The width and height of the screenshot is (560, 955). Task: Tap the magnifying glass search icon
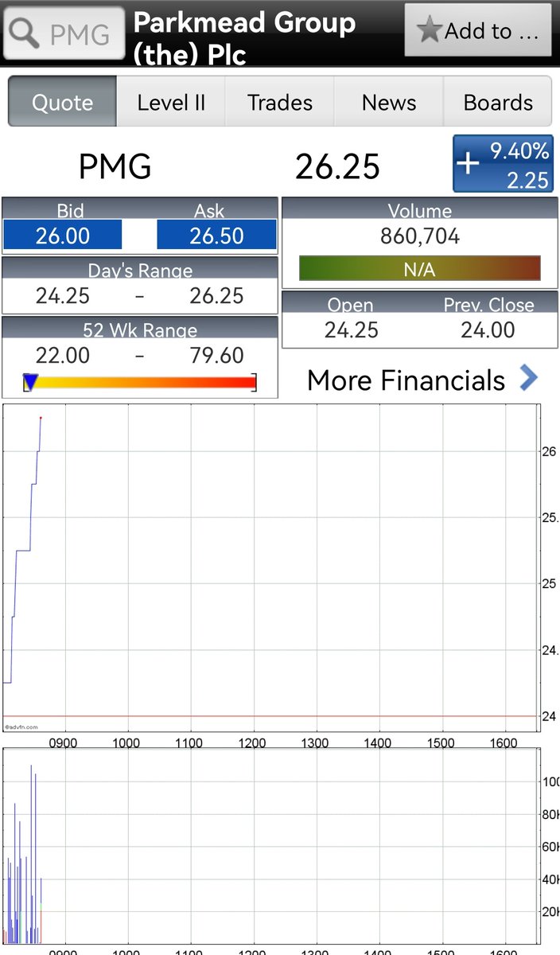click(25, 34)
